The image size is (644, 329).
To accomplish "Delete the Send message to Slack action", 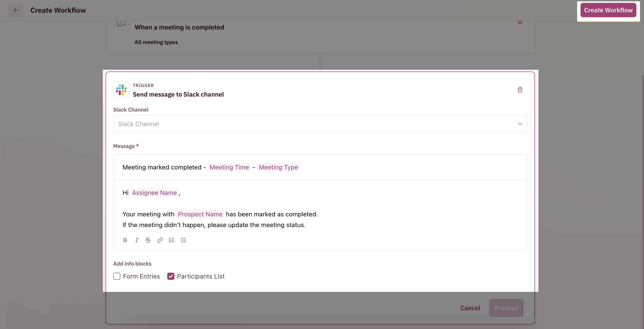I will [520, 90].
